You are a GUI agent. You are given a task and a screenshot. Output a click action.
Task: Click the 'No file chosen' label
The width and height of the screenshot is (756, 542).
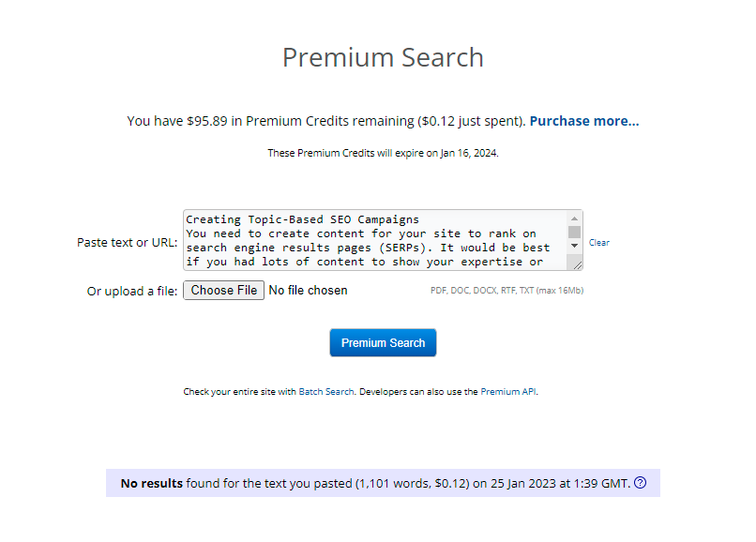click(x=308, y=291)
